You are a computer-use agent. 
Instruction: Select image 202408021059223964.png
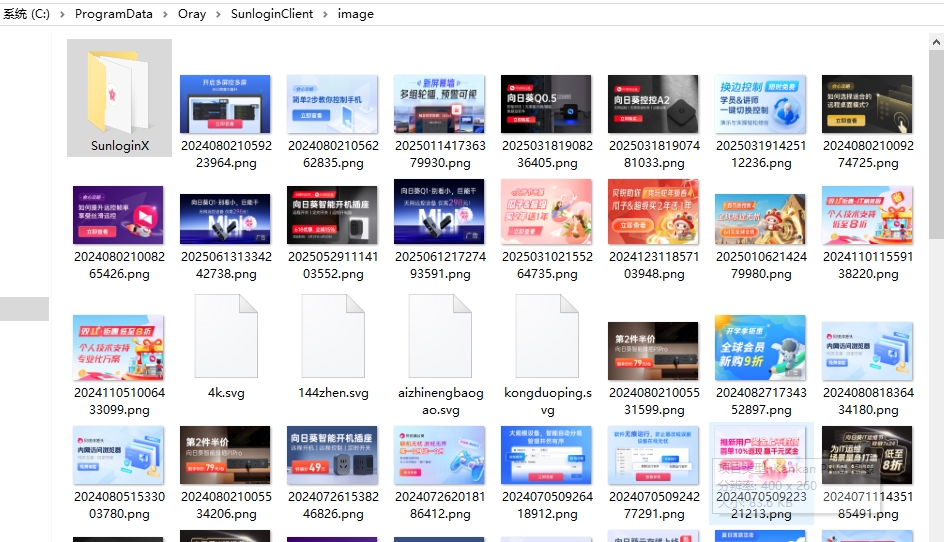point(226,104)
